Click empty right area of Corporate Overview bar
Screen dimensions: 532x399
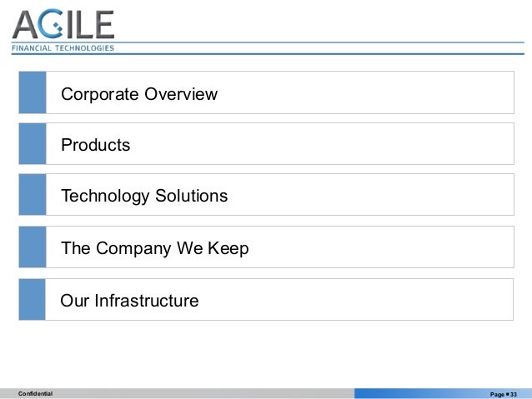point(375,92)
